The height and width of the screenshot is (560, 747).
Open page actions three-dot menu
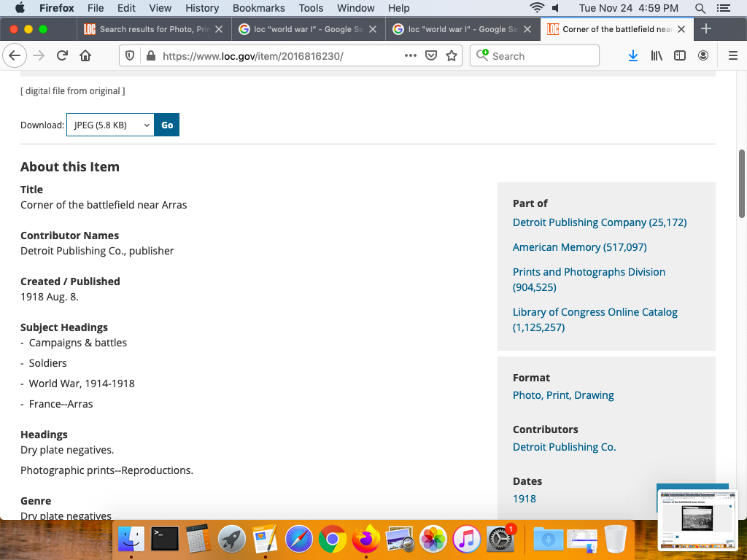pyautogui.click(x=411, y=56)
